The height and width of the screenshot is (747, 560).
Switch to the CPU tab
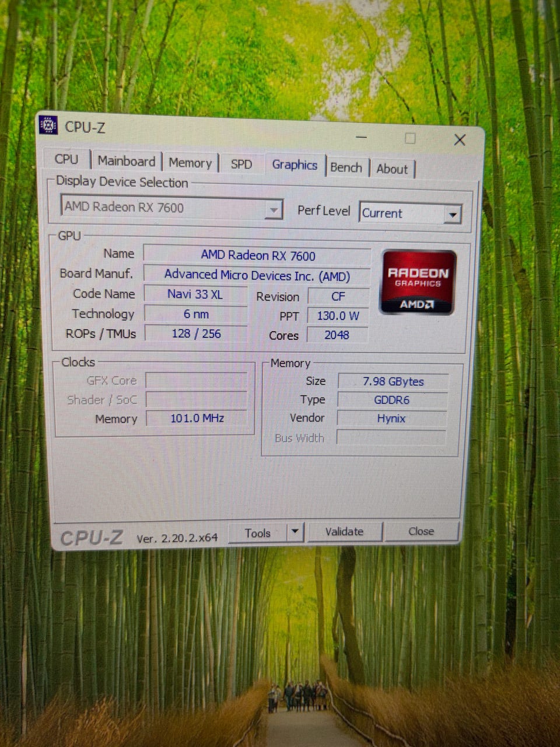(66, 159)
